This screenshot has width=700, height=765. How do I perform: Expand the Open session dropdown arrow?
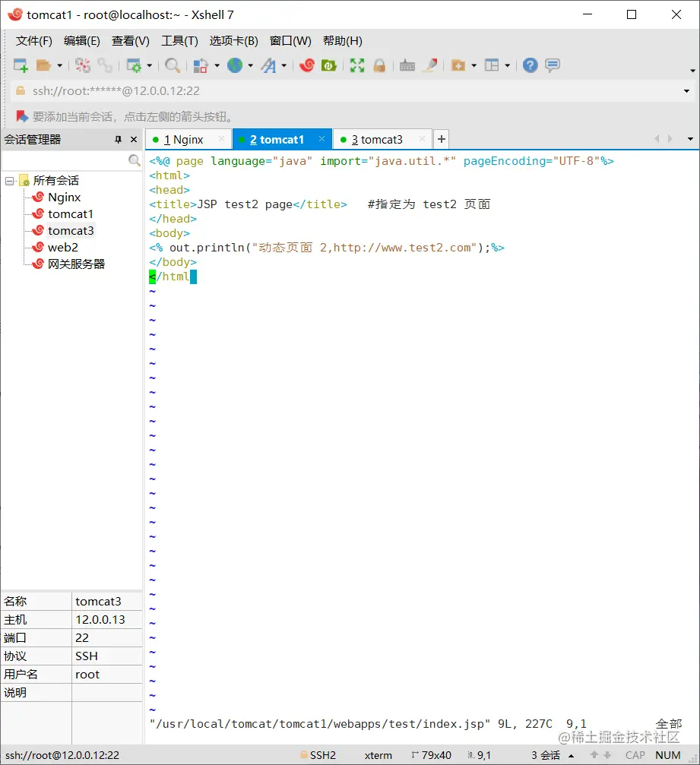(x=60, y=65)
